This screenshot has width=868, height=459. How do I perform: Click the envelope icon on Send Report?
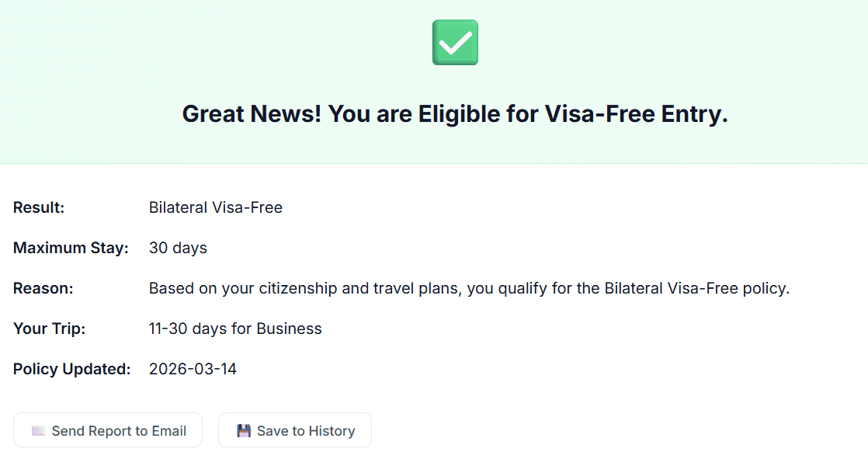pyautogui.click(x=38, y=431)
